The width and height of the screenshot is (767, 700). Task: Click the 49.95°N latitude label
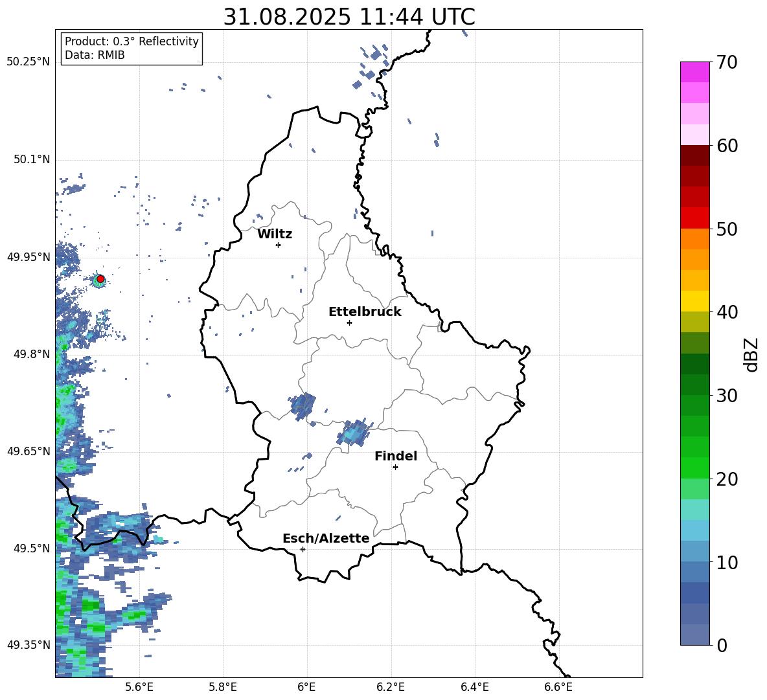pyautogui.click(x=29, y=257)
